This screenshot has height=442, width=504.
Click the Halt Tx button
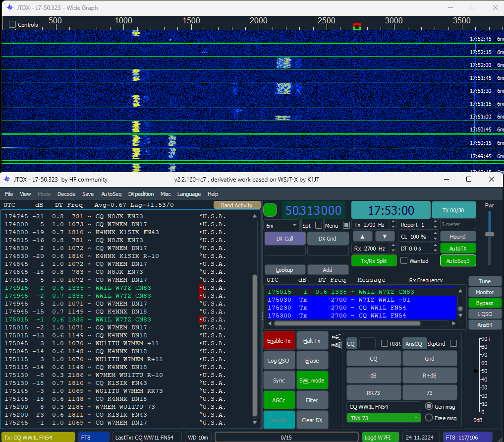pos(312,341)
